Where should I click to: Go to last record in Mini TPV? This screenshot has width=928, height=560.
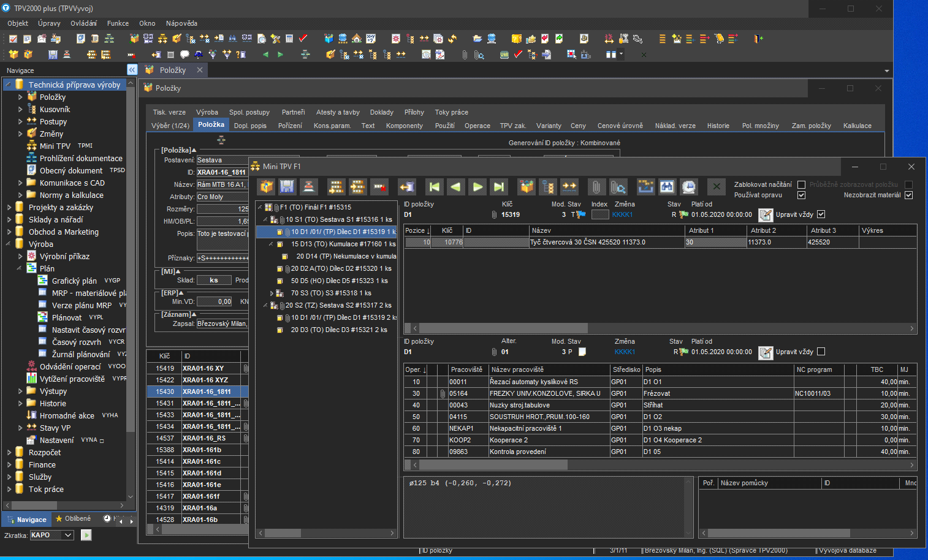point(499,186)
